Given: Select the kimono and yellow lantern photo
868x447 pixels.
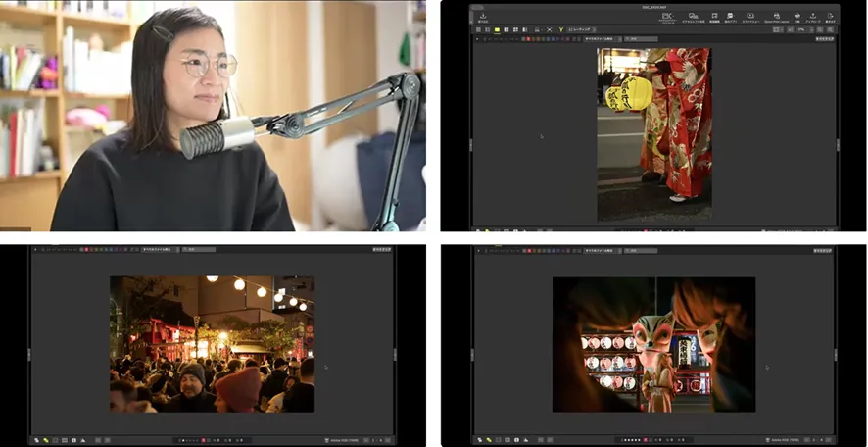Looking at the screenshot, I should coord(653,133).
